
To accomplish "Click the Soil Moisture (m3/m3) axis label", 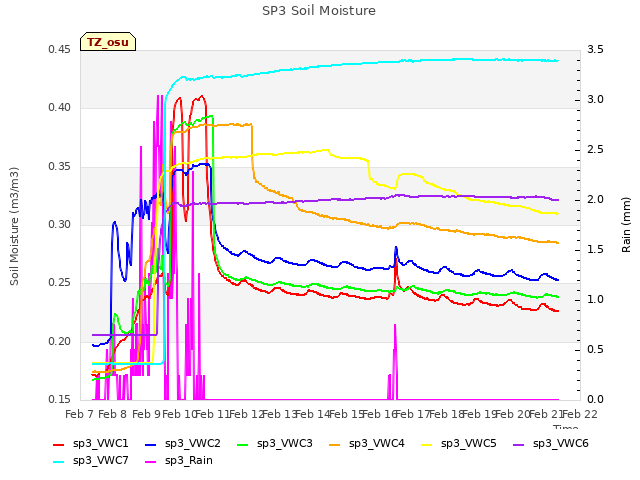I will pyautogui.click(x=14, y=226).
